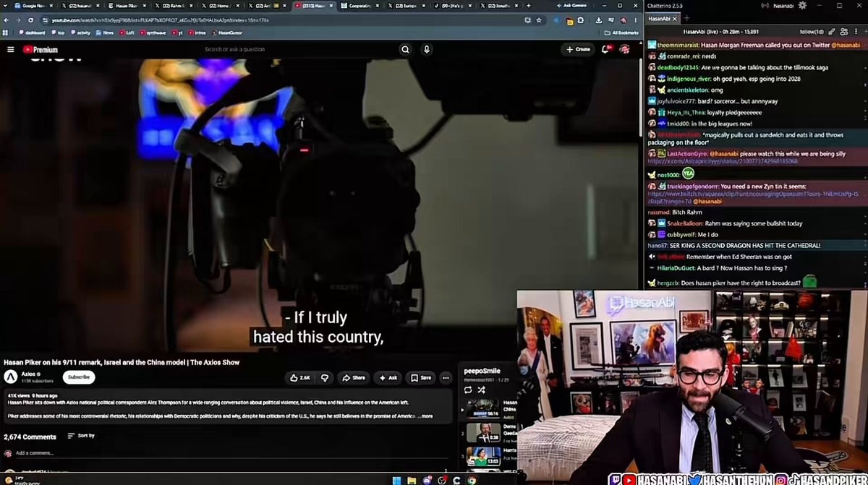Open the YouTube account avatar menu

[x=624, y=49]
